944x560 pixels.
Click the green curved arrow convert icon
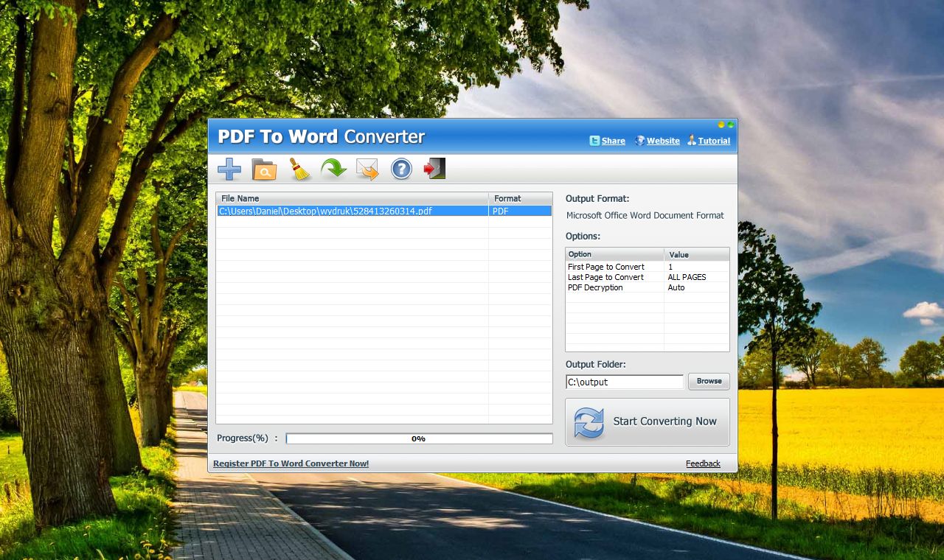(333, 169)
